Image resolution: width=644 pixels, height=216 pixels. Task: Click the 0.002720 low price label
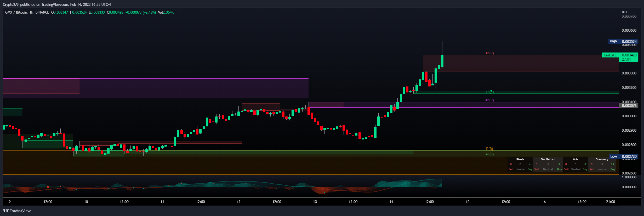tap(629, 156)
